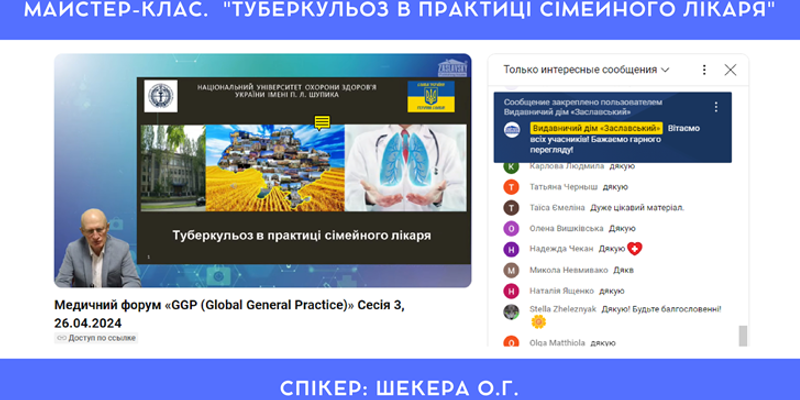Click the name "Наталія Ященко" in chat

pos(562,291)
